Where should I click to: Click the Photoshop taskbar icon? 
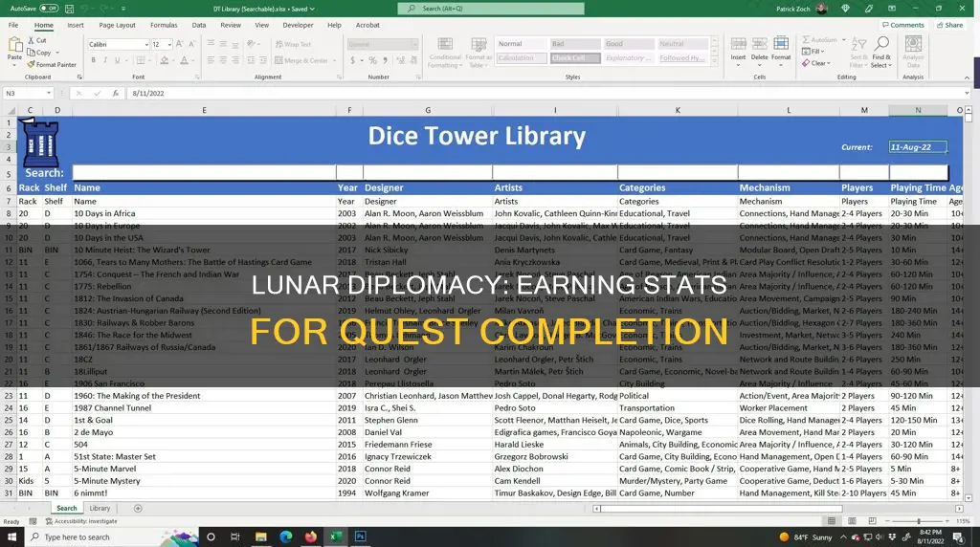[x=361, y=536]
